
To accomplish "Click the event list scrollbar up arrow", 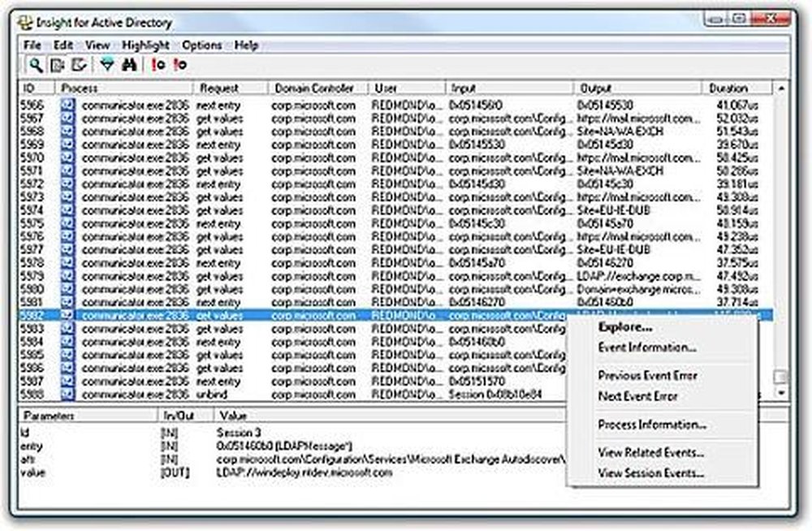I will [781, 88].
